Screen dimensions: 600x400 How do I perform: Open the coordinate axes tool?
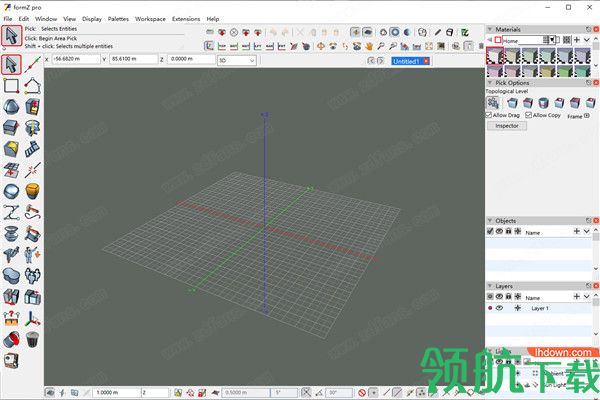tap(33, 318)
